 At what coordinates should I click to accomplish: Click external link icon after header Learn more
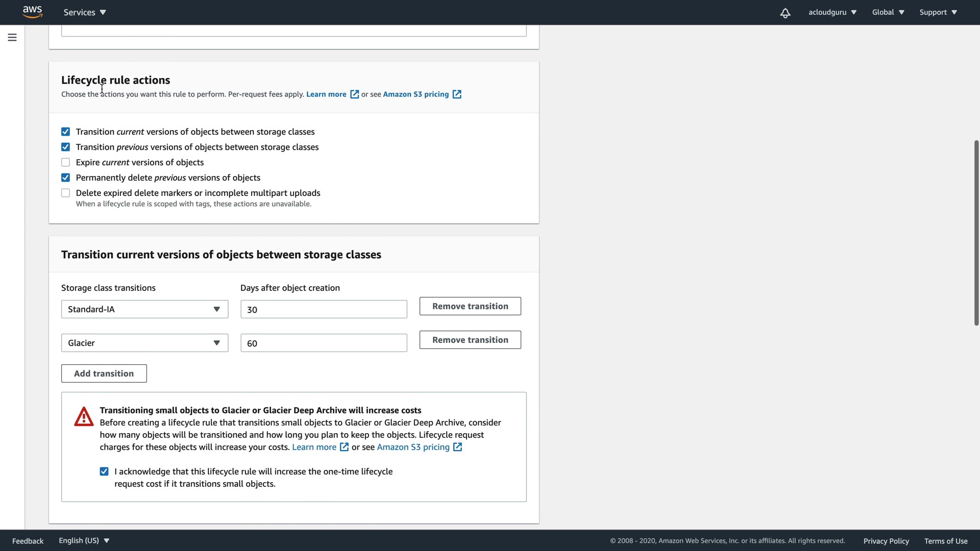click(x=354, y=94)
